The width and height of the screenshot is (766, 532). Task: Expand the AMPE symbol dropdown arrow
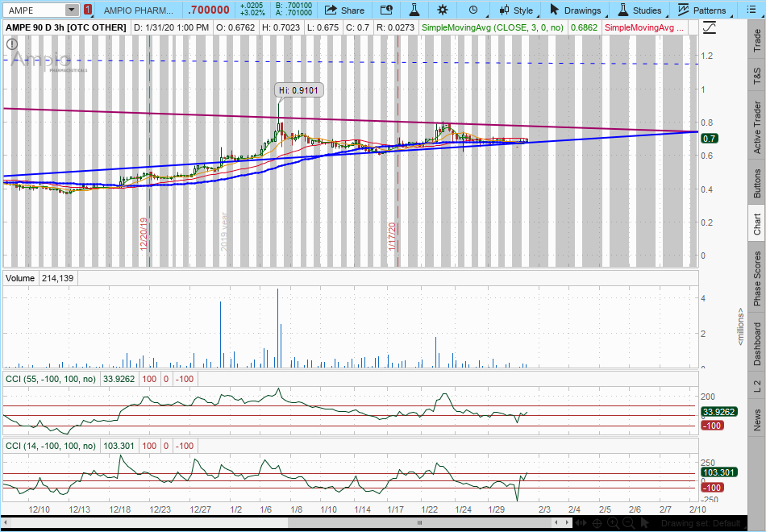pyautogui.click(x=72, y=10)
